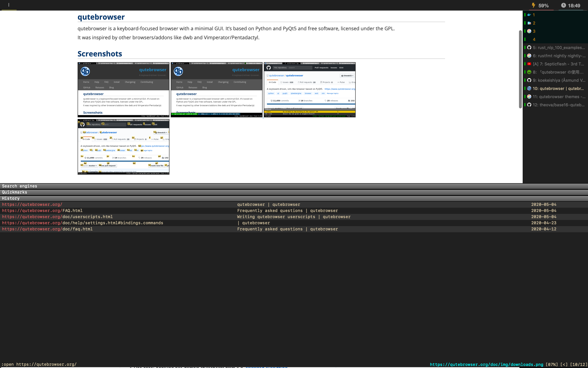Open the first qutebrowser homepage screenshot thumbnail

(124, 90)
